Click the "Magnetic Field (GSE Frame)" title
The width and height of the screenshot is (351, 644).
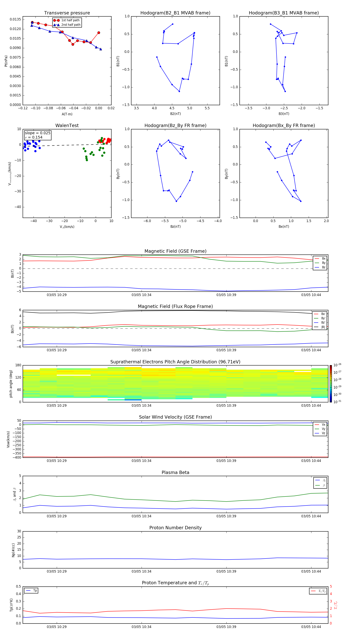(x=175, y=251)
